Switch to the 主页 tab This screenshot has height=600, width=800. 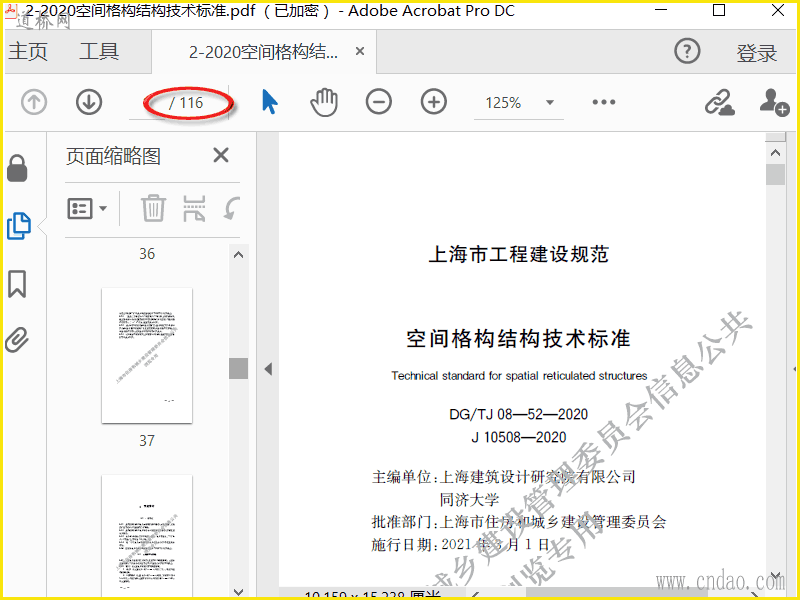pyautogui.click(x=28, y=52)
